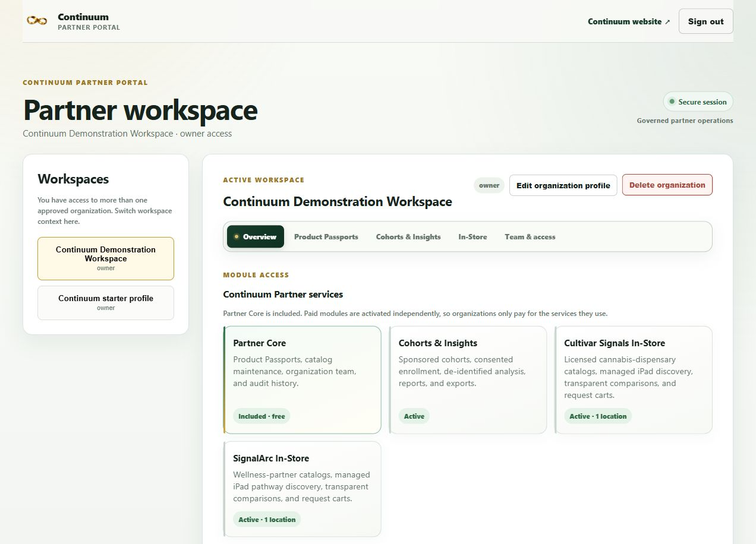Open the Cohorts & Insights module card

tap(468, 379)
